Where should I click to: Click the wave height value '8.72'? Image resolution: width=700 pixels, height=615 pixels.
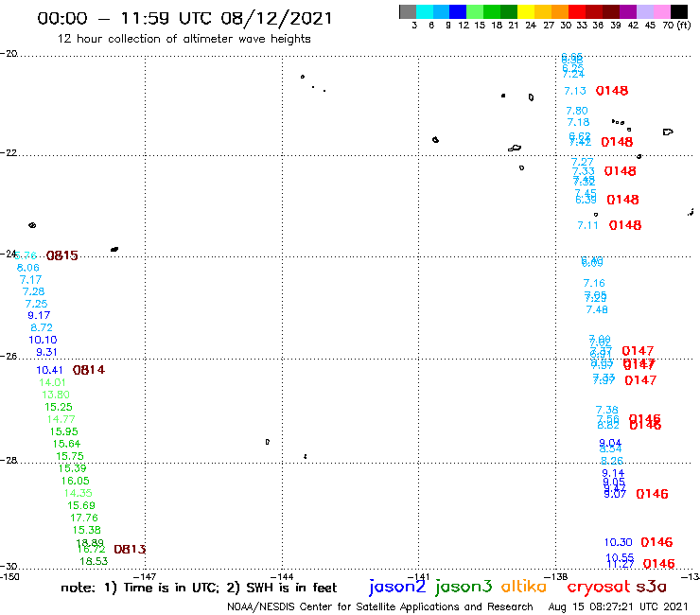pos(42,327)
